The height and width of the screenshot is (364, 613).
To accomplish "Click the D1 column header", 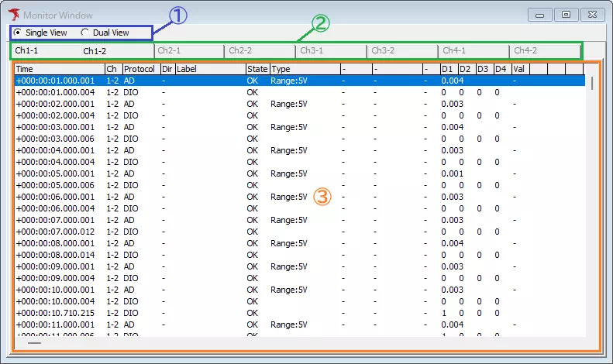I will tap(448, 69).
